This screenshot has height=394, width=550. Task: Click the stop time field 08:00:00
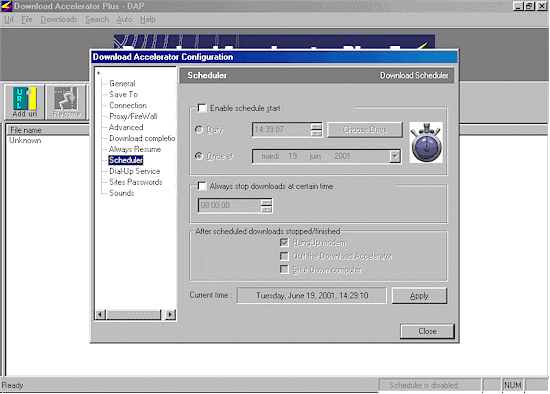pyautogui.click(x=230, y=205)
